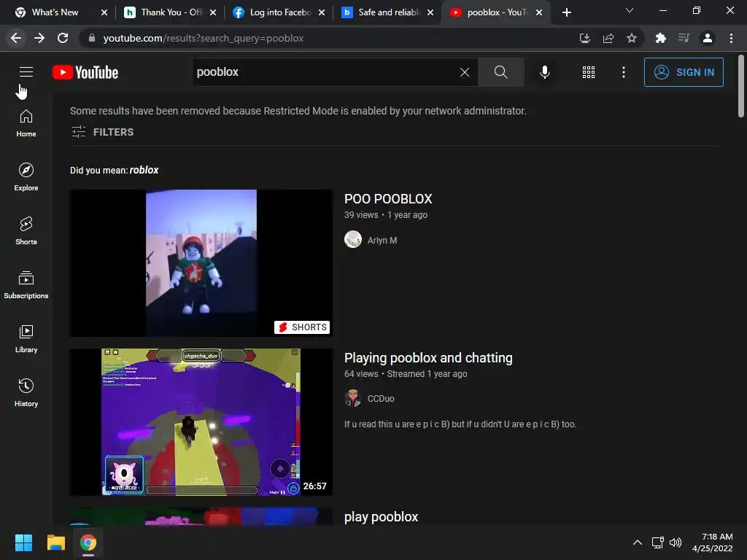747x560 pixels.
Task: Open the play pooblox video title
Action: (381, 517)
